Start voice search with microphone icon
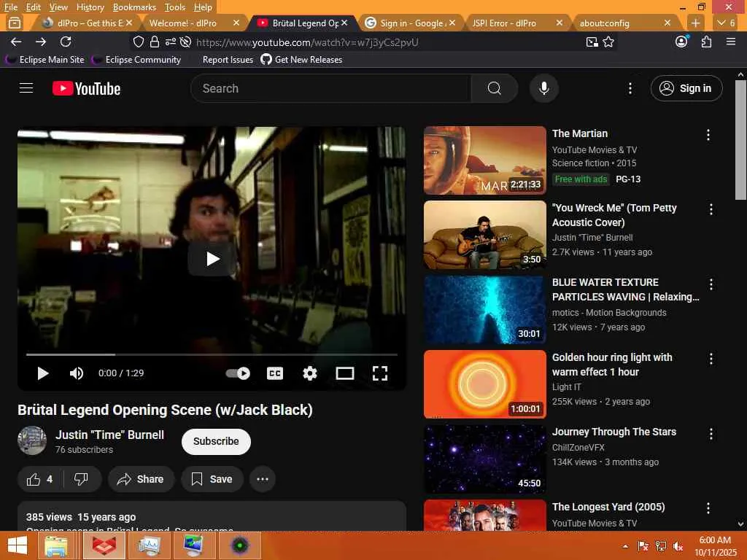 543,88
